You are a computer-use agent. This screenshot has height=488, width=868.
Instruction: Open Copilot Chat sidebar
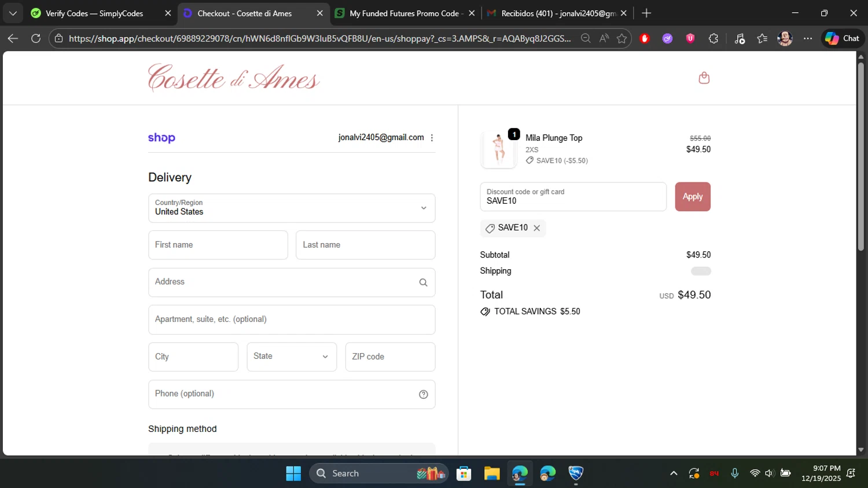pyautogui.click(x=842, y=38)
